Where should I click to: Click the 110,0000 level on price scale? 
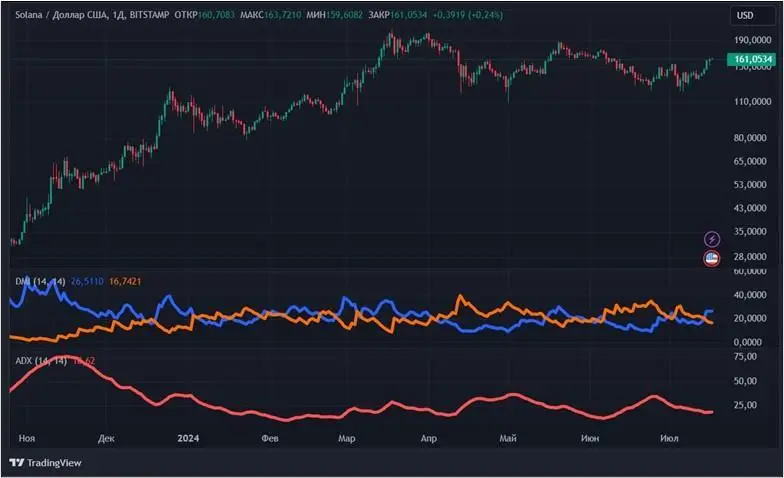click(752, 102)
